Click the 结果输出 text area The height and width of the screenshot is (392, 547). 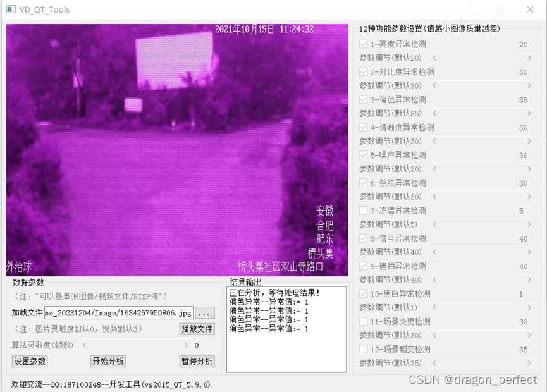click(x=286, y=329)
